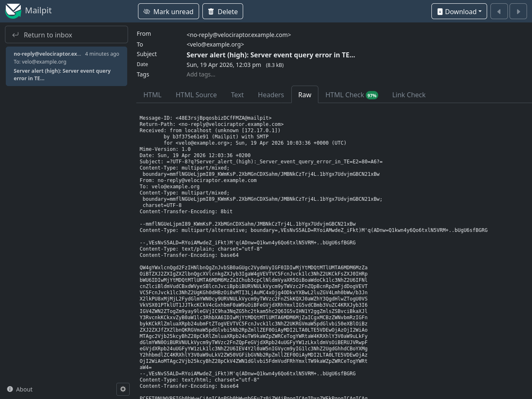View the Headers tab

[x=271, y=95]
